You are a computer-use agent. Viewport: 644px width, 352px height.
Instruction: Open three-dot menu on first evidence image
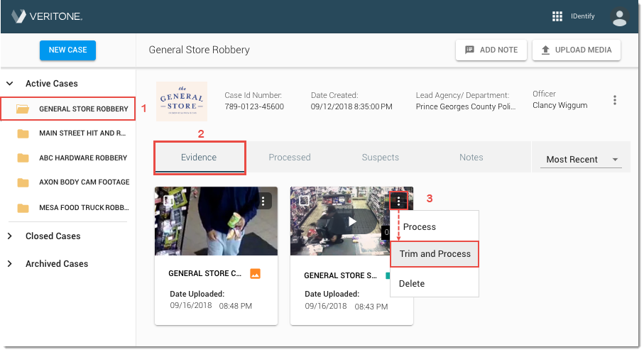(x=264, y=201)
